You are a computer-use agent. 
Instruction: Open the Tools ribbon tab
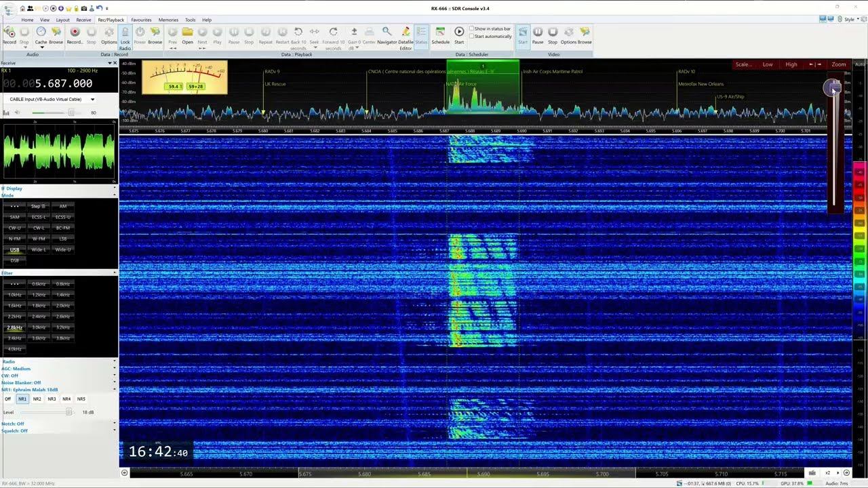(191, 20)
